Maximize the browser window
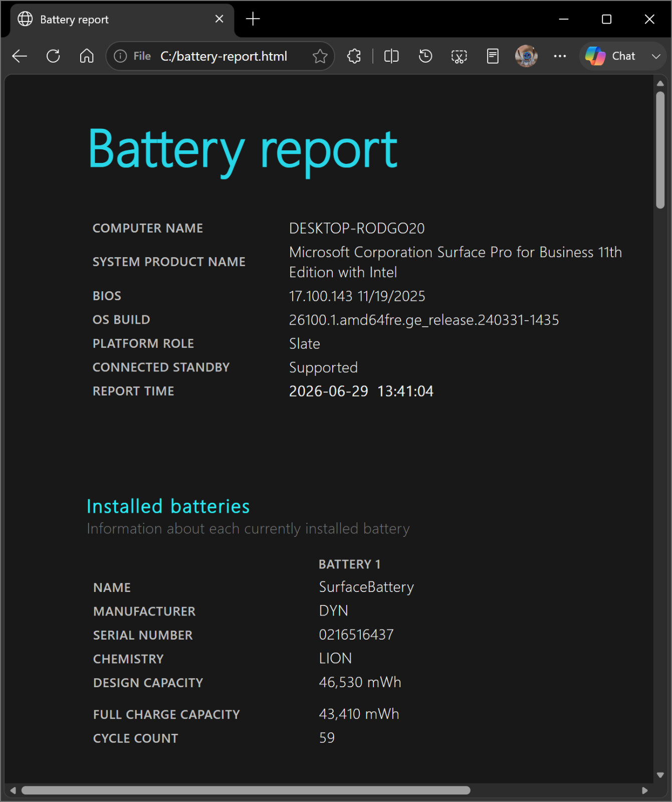 tap(606, 19)
